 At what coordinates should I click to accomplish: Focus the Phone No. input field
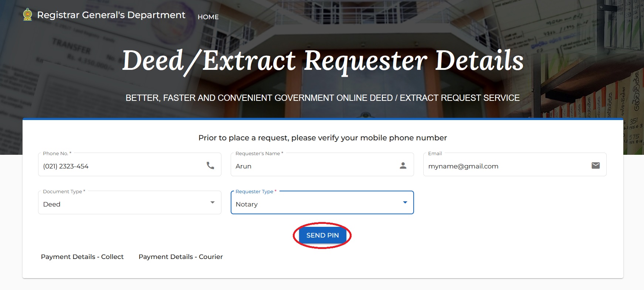(x=122, y=166)
